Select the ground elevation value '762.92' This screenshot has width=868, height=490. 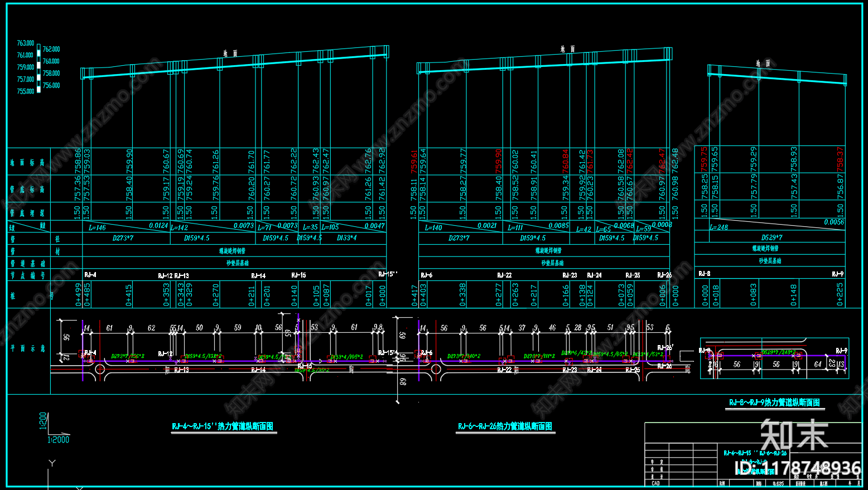pos(382,161)
